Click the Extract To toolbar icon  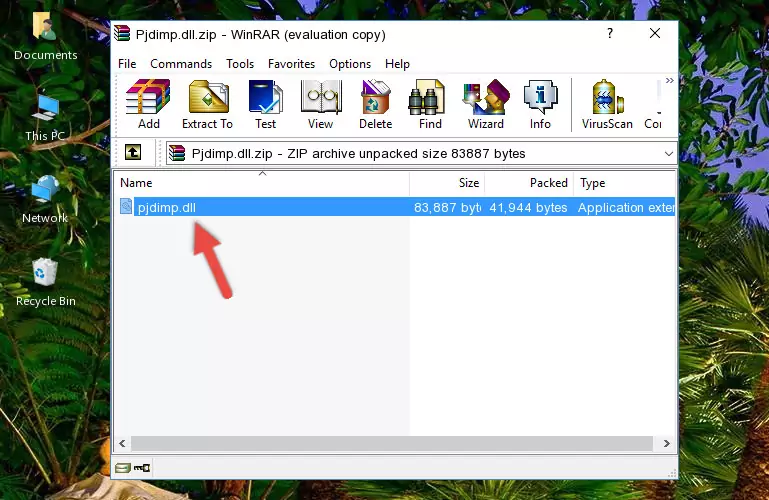click(207, 104)
